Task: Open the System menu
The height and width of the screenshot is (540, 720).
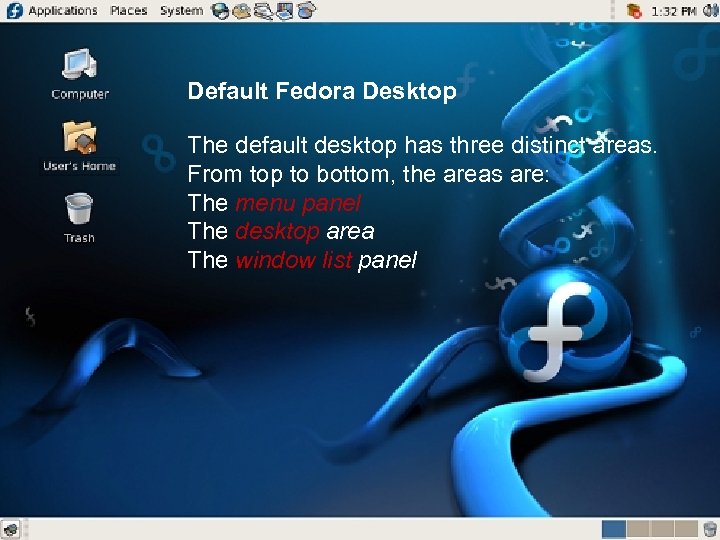Action: [x=181, y=11]
